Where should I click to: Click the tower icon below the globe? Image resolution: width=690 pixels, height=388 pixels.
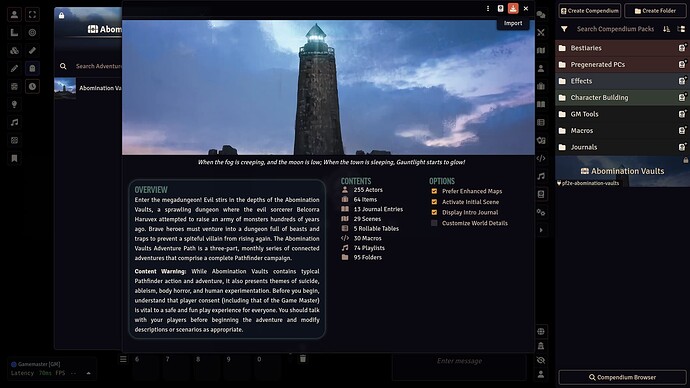tap(541, 346)
